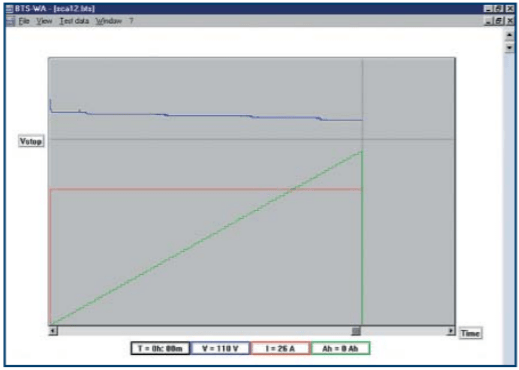
Task: Select the green Ah = 0 Ah readout
Action: tap(340, 348)
